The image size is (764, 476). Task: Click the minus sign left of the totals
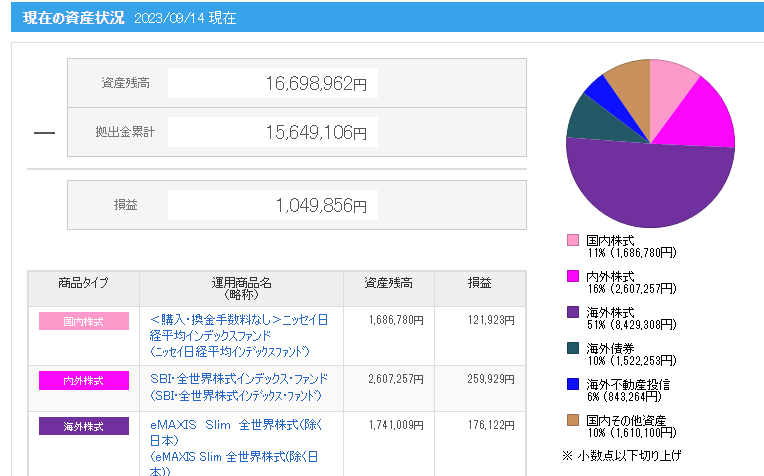pyautogui.click(x=44, y=132)
